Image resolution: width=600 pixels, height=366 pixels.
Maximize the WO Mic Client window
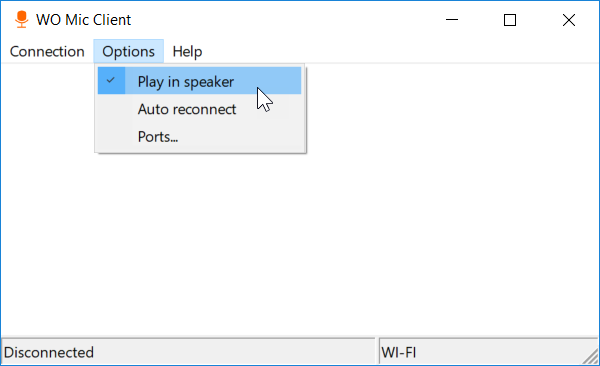click(510, 20)
